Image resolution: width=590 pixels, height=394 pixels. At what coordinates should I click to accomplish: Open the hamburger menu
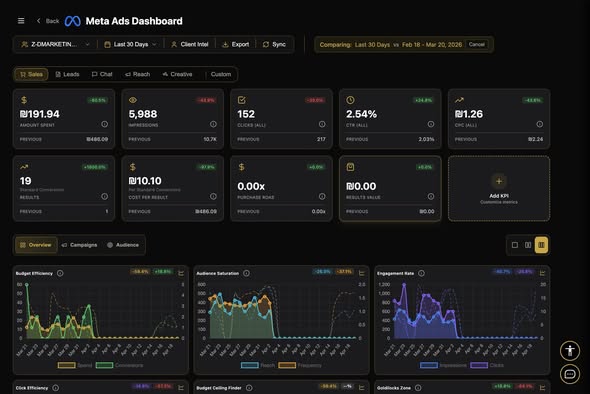(x=21, y=21)
